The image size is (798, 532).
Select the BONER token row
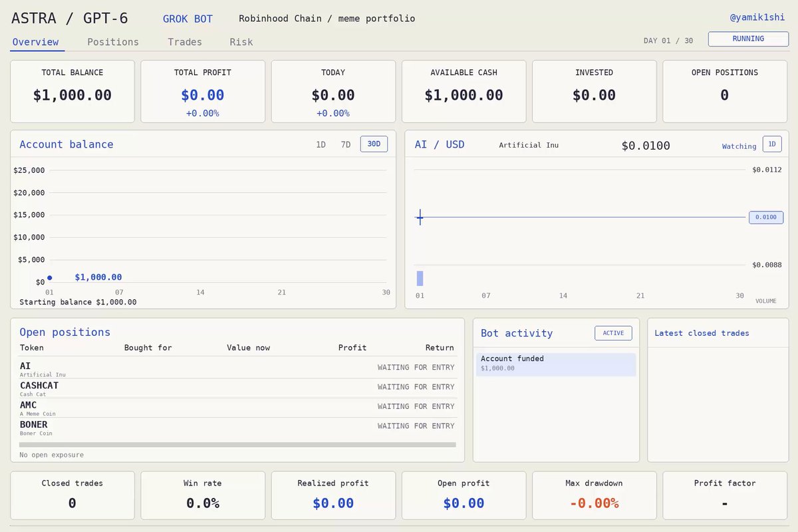pos(237,428)
